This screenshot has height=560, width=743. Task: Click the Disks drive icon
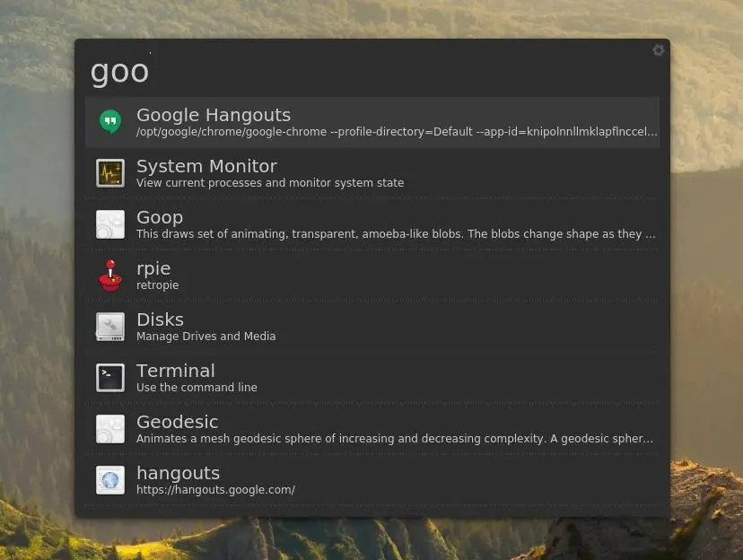tap(110, 327)
